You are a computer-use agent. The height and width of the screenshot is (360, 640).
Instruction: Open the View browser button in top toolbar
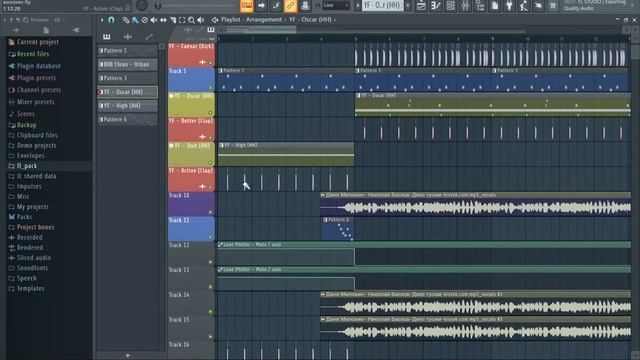click(x=480, y=5)
